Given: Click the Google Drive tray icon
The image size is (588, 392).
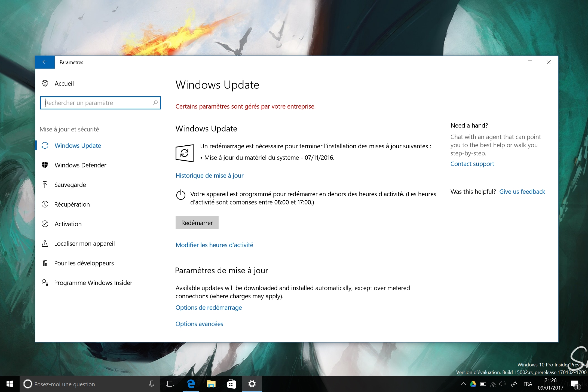Looking at the screenshot, I should click(x=473, y=384).
